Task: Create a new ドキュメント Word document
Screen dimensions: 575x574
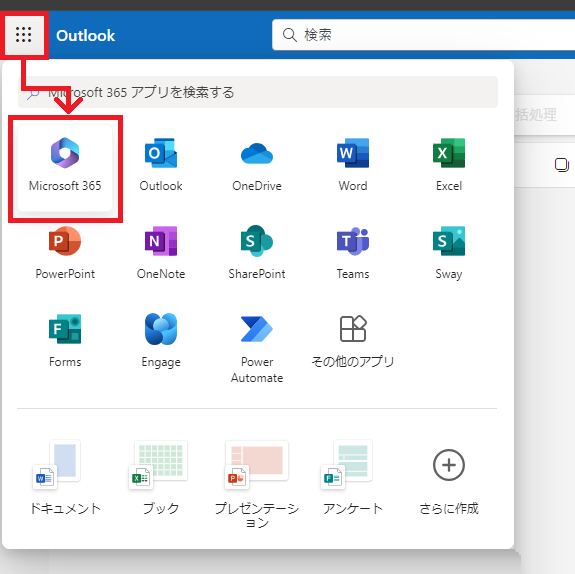Action: [65, 478]
